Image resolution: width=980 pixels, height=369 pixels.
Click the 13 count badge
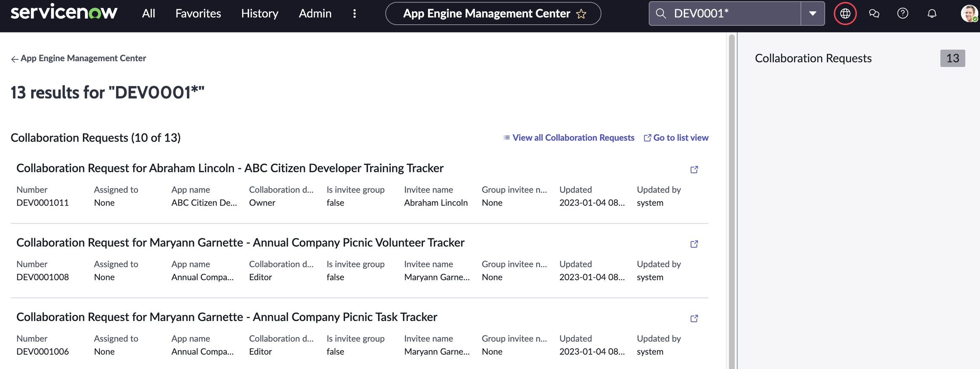(x=953, y=58)
